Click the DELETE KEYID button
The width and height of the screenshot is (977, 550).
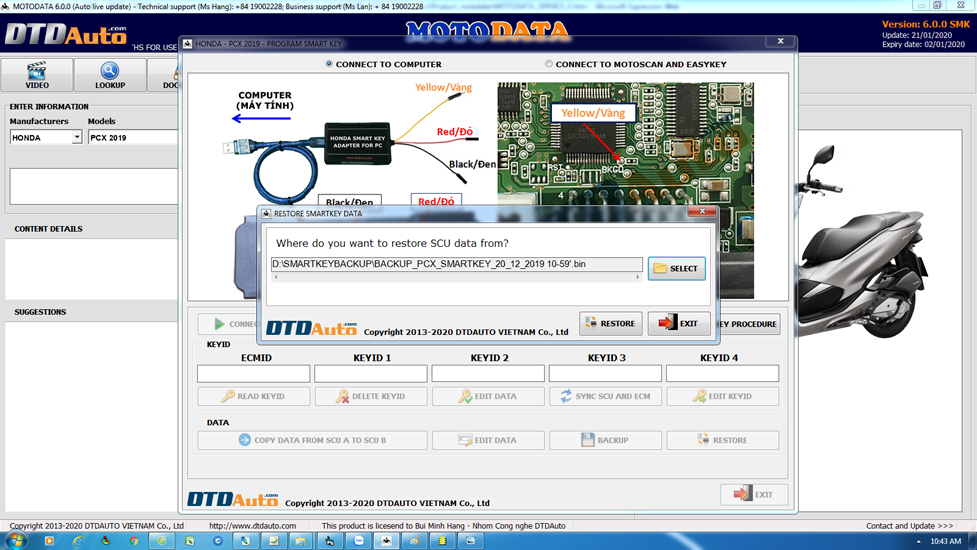coord(371,396)
